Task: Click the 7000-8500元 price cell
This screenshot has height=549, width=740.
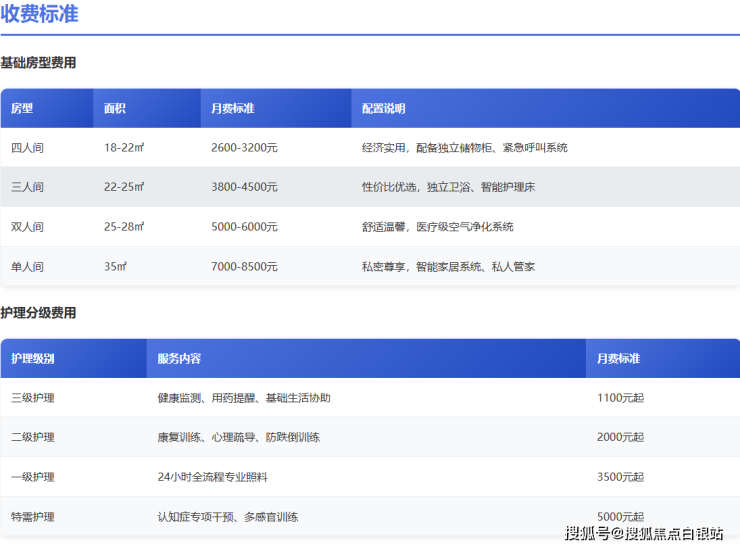Action: click(244, 267)
